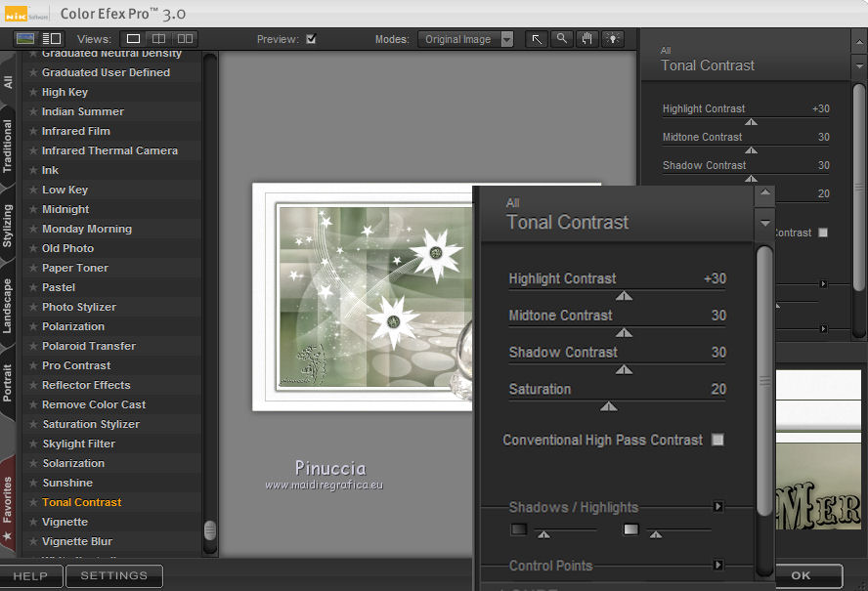The image size is (868, 591).
Task: Click Midtone Contrast slider in enlarged panel
Action: [624, 332]
